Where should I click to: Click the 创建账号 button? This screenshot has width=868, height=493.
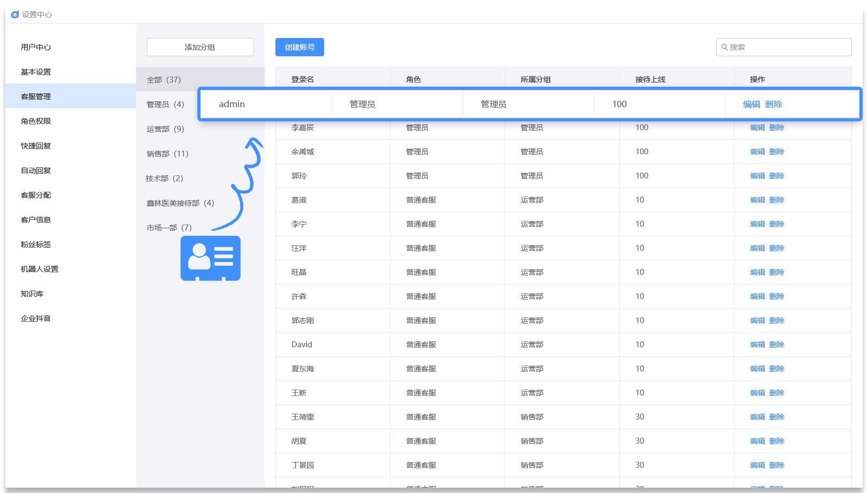(x=300, y=47)
